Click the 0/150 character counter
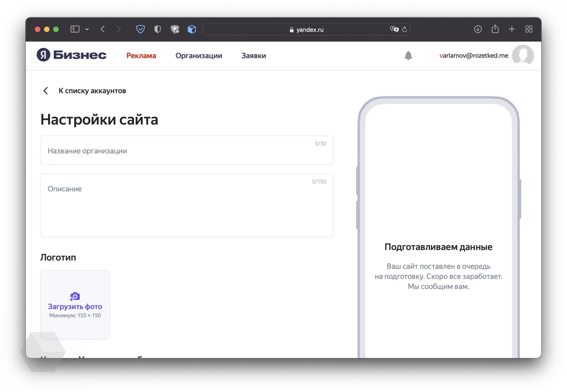Image resolution: width=567 pixels, height=392 pixels. [319, 182]
